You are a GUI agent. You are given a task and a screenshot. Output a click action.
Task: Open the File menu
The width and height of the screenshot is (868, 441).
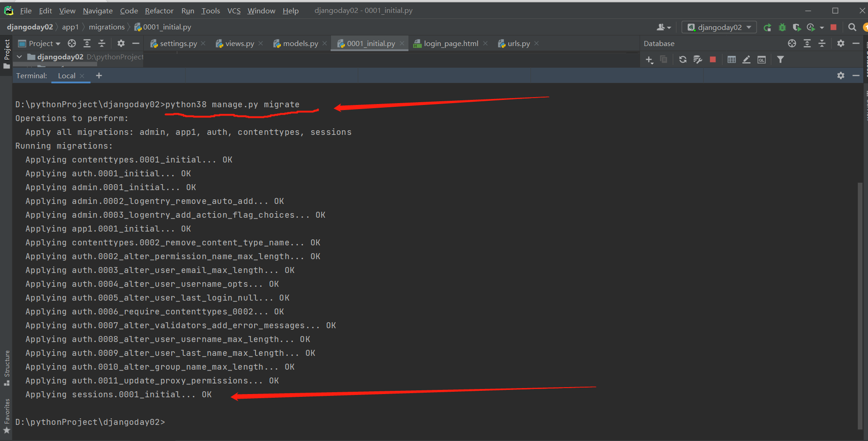click(26, 11)
